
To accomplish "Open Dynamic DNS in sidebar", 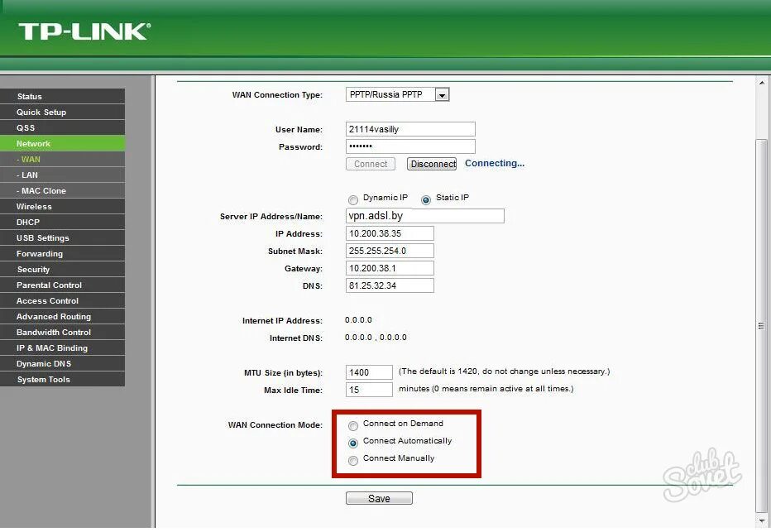I will [62, 364].
